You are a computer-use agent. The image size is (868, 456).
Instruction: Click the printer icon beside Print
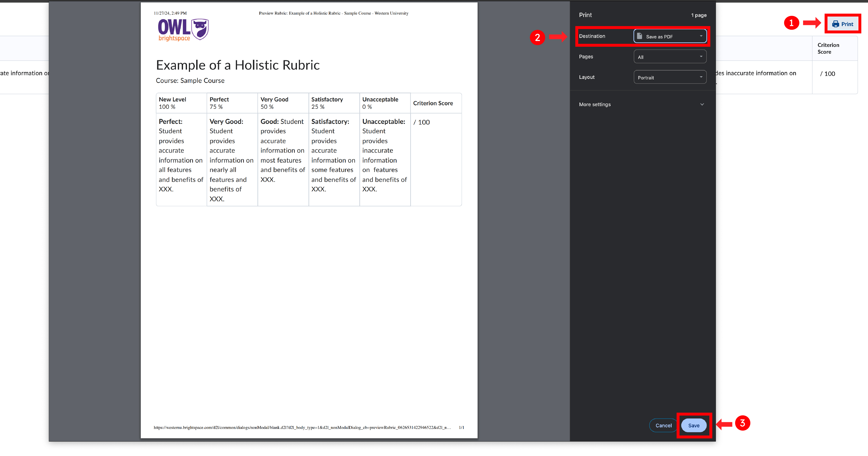click(x=835, y=24)
